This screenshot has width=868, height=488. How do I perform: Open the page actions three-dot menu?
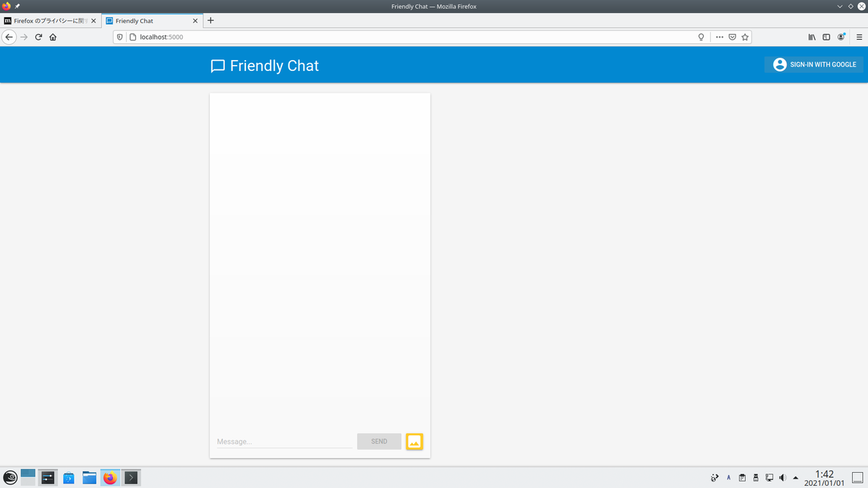719,37
